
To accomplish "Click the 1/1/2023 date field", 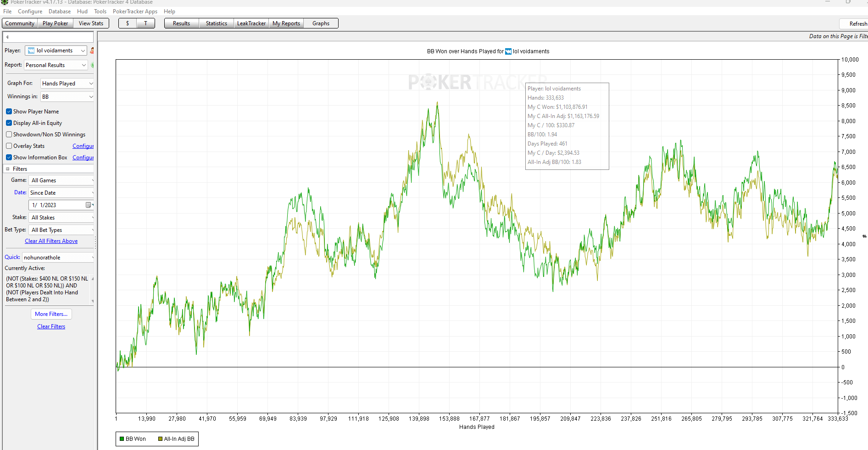I will (x=57, y=205).
